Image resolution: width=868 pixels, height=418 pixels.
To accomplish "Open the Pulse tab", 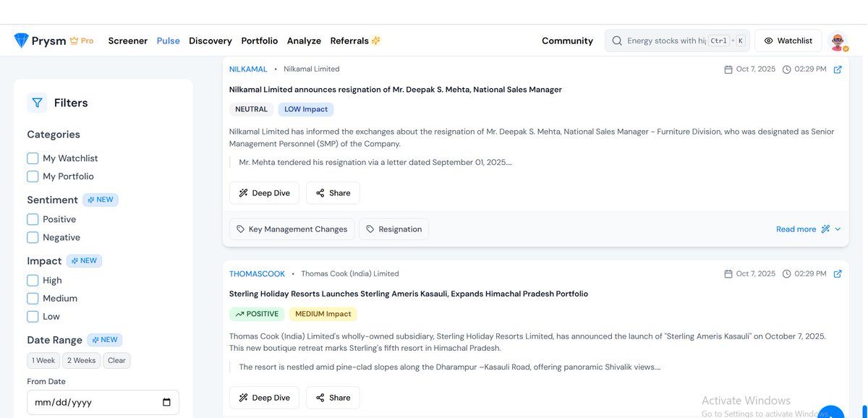I will 169,41.
